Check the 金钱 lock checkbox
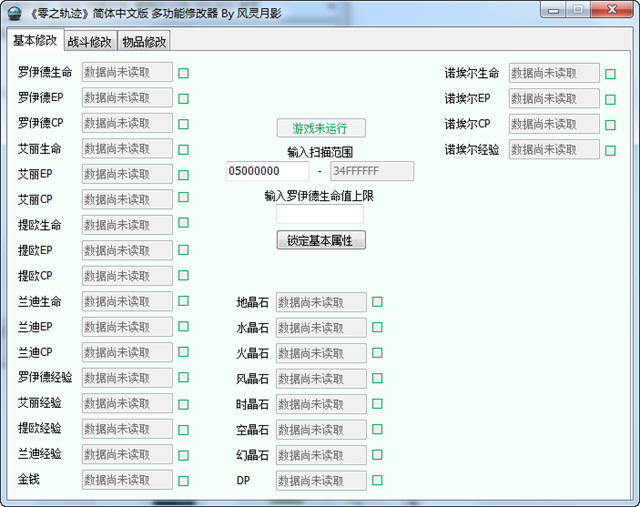The image size is (640, 507). pos(183,481)
